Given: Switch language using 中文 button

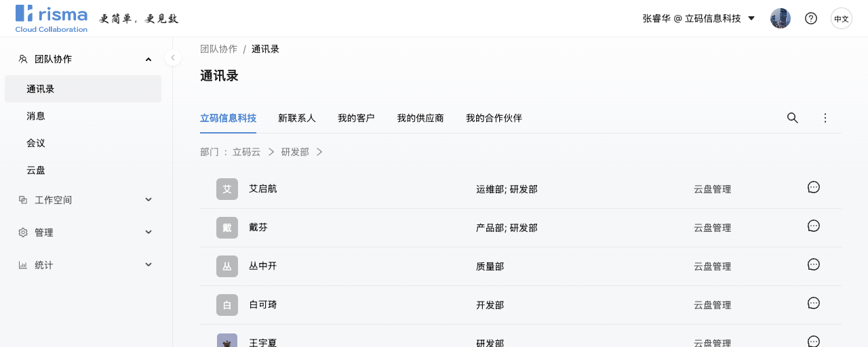Looking at the screenshot, I should click(x=841, y=18).
